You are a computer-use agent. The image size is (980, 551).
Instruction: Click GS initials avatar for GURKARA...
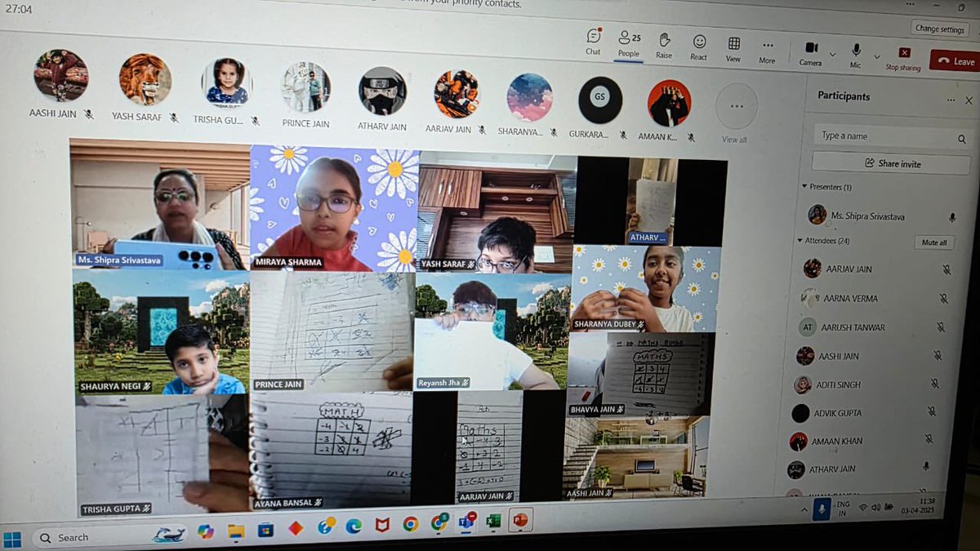[x=600, y=100]
